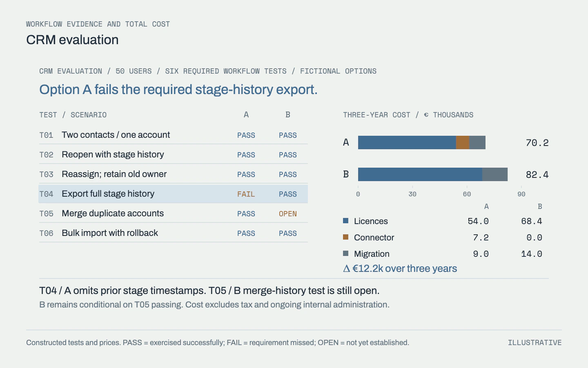Select the "Reopen with stage history" scenario
588x368 pixels.
tap(113, 155)
